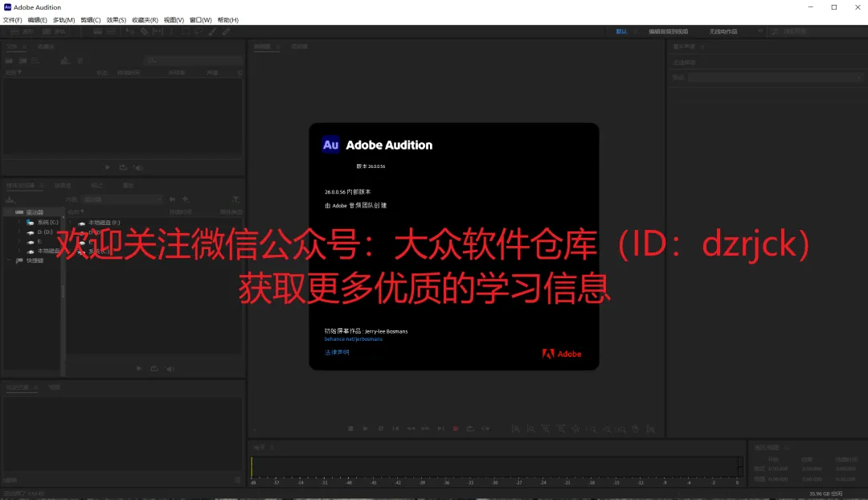Switch to the 混音器 tab

[x=299, y=47]
